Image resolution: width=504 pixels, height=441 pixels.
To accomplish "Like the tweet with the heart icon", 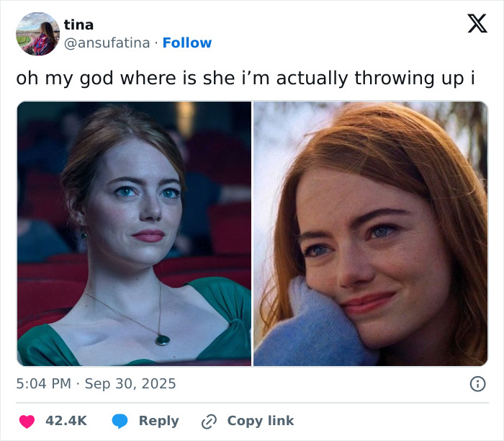I will 27,421.
